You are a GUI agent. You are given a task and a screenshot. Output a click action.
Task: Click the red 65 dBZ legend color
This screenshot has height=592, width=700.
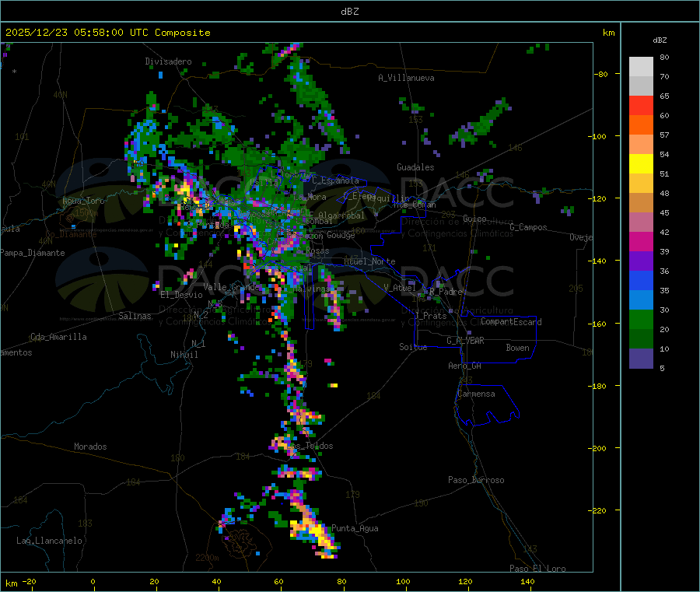[x=641, y=105]
